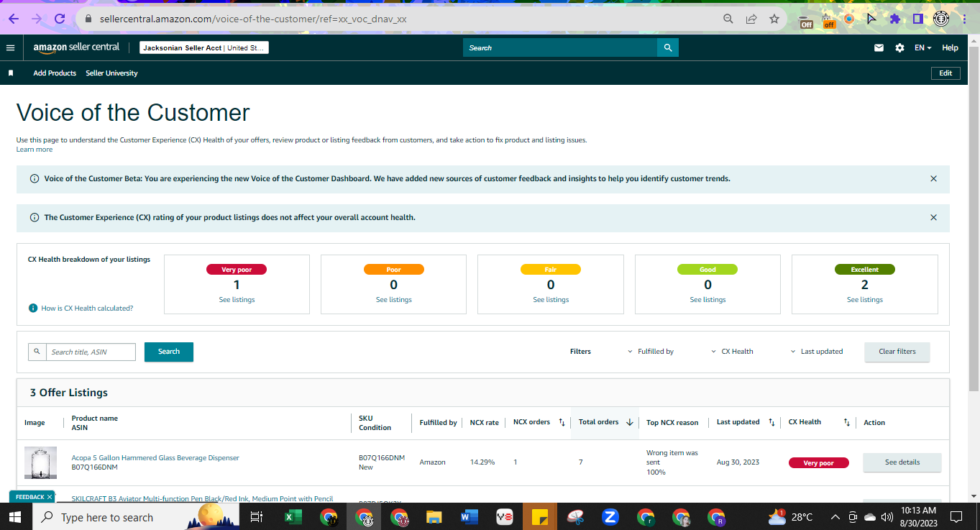The width and height of the screenshot is (980, 530).
Task: Open the Help menu item
Action: click(x=950, y=48)
